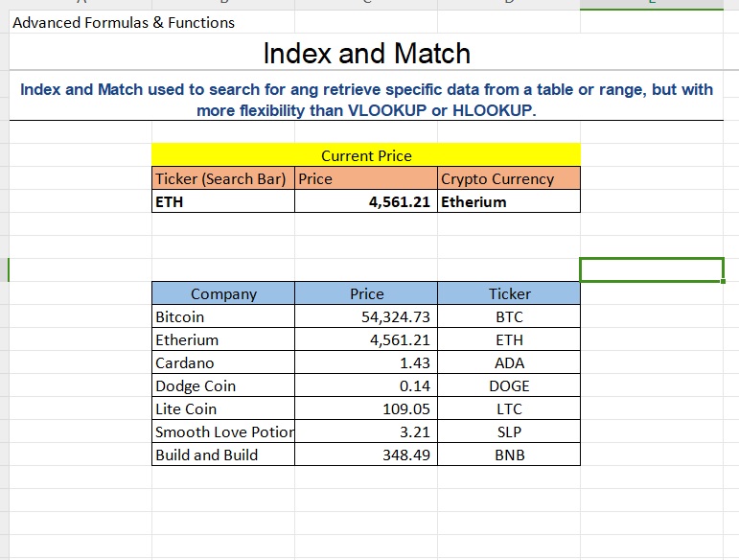The height and width of the screenshot is (560, 739).
Task: Click the Bitcoin price 54,324.73 cell
Action: point(366,316)
